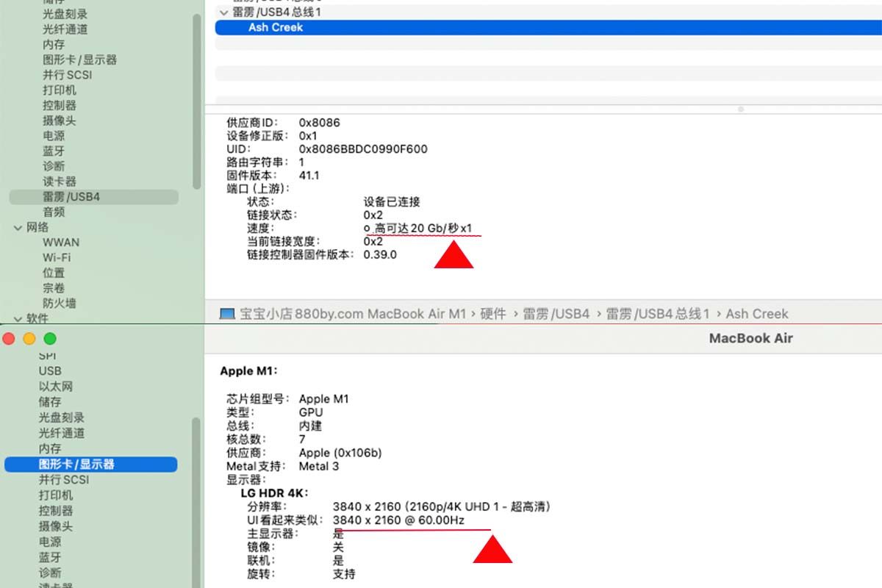Select 蓝牙 in the top window sidebar

[54, 151]
